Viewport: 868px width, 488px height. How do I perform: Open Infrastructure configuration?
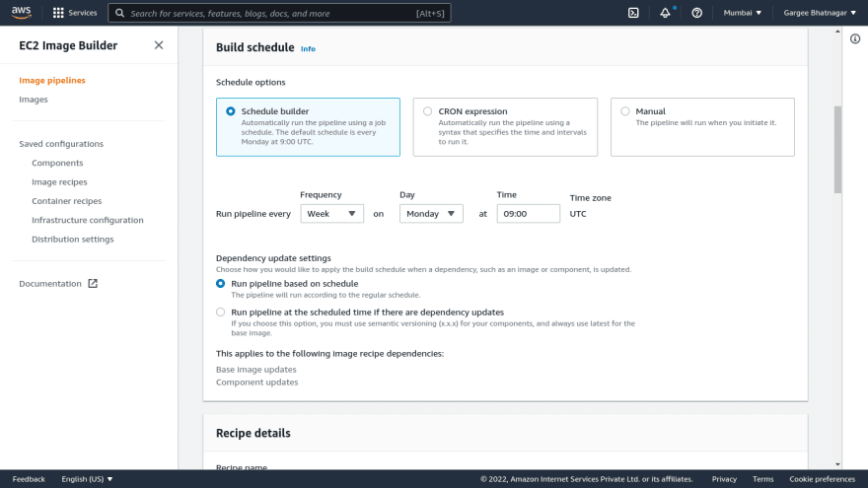pyautogui.click(x=88, y=220)
